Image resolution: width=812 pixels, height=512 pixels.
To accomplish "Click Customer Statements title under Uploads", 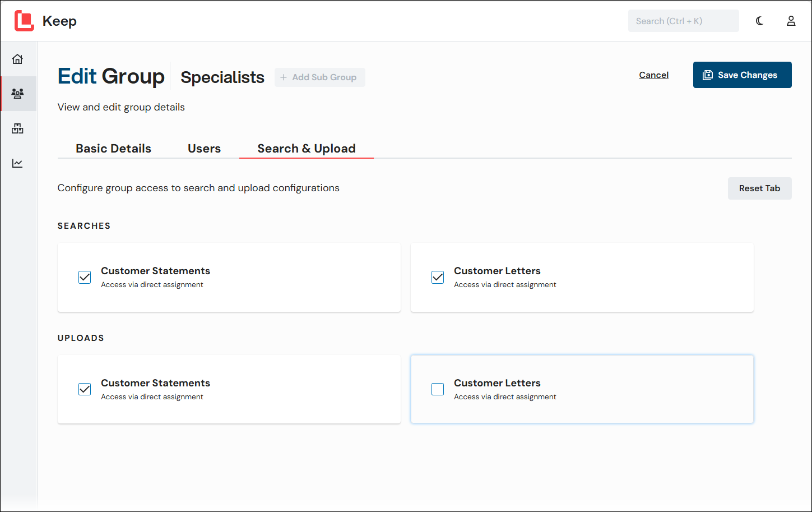I will pyautogui.click(x=155, y=383).
